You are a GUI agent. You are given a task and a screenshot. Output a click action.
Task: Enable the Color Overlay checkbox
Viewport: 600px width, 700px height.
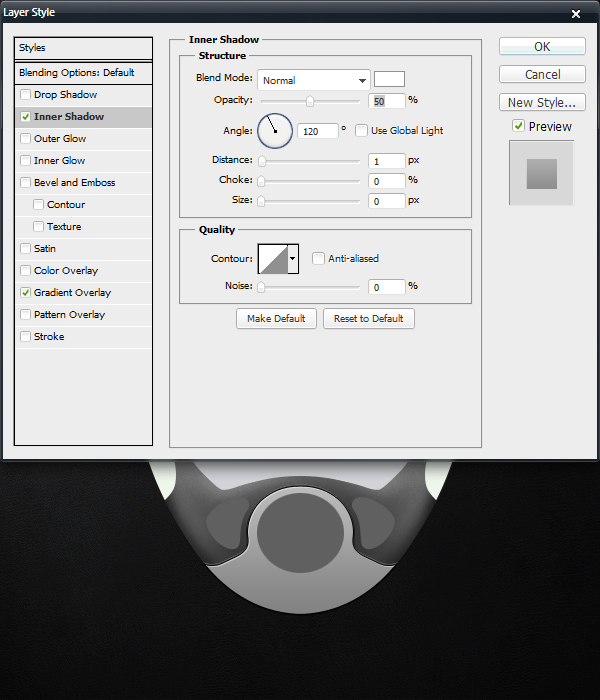[x=25, y=271]
